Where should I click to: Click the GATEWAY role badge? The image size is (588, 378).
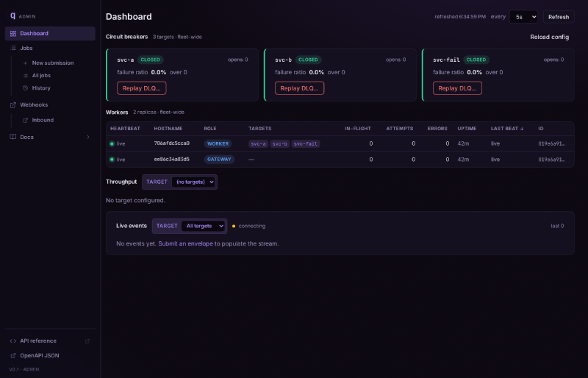[219, 160]
